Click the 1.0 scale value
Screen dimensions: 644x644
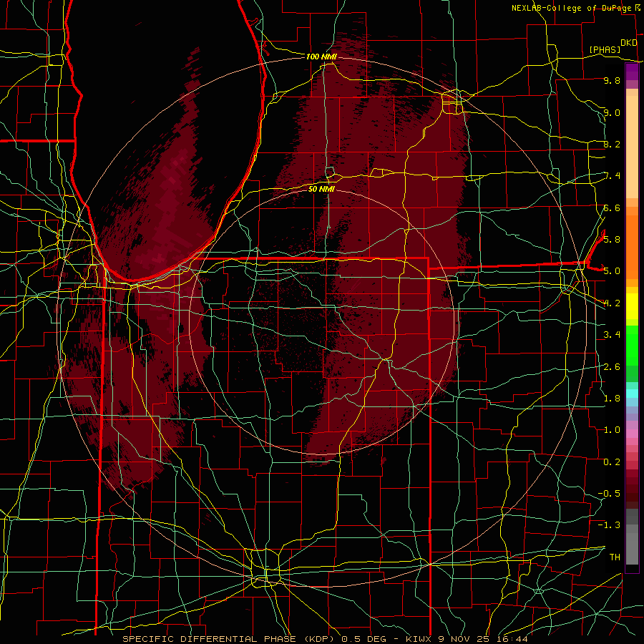pos(612,430)
